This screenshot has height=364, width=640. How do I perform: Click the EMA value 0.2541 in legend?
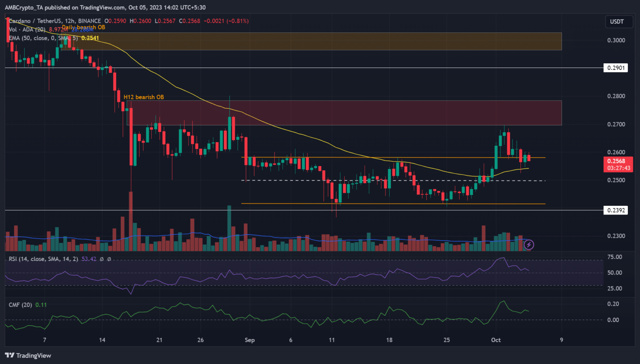point(90,38)
